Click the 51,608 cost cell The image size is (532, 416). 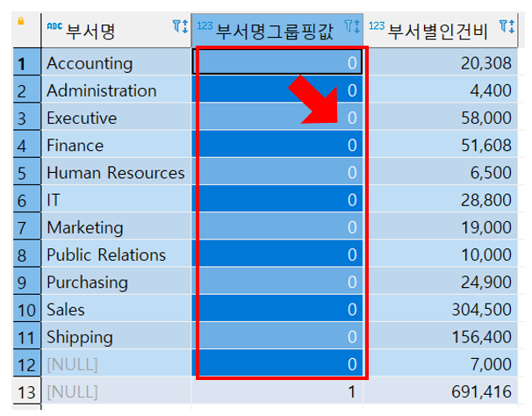(x=441, y=144)
